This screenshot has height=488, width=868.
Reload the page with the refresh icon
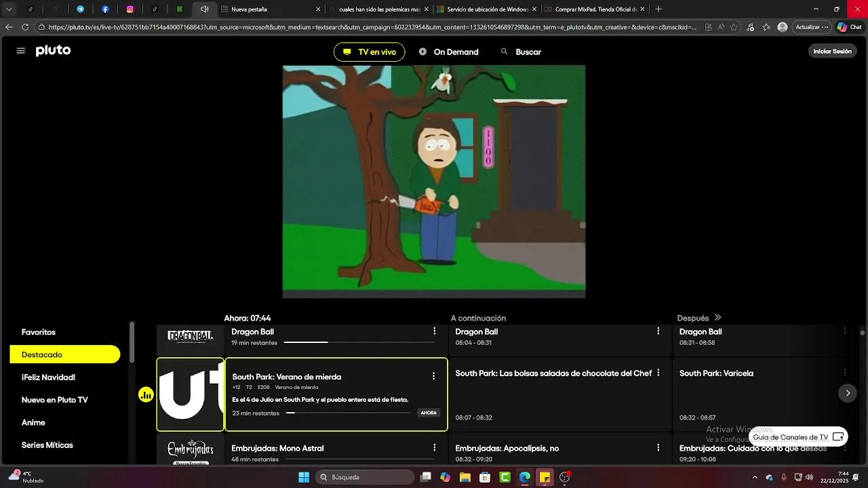25,27
